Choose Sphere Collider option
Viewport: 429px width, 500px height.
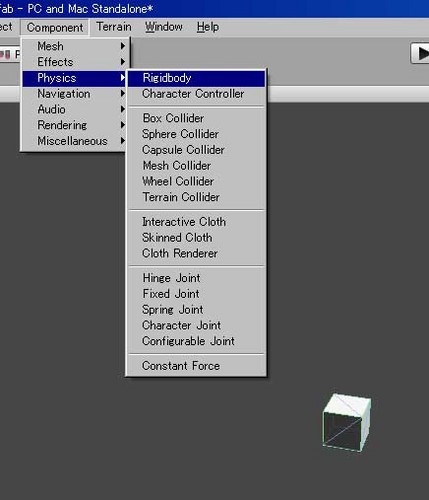(x=196, y=134)
